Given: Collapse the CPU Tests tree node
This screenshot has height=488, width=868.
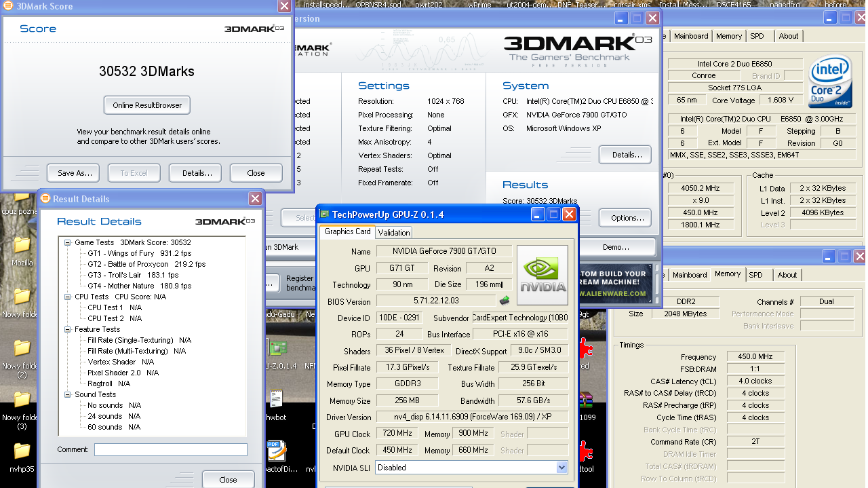Looking at the screenshot, I should [x=68, y=297].
